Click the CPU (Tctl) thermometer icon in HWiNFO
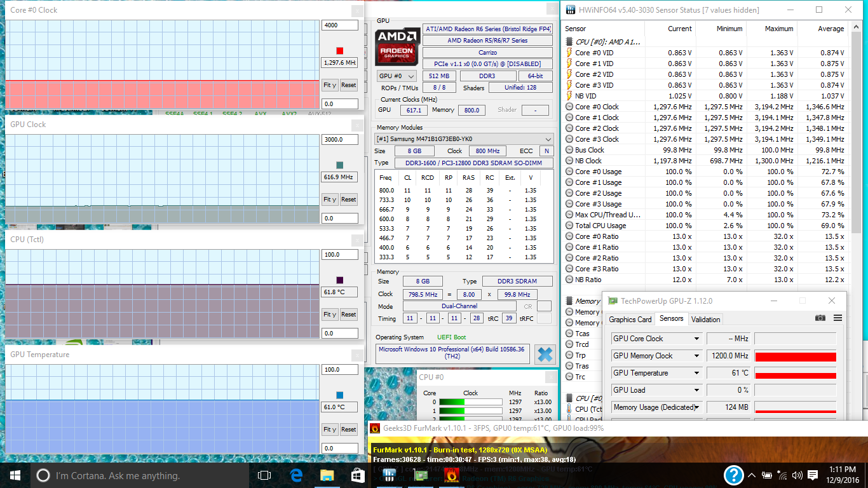Image resolution: width=868 pixels, height=488 pixels. coord(569,409)
